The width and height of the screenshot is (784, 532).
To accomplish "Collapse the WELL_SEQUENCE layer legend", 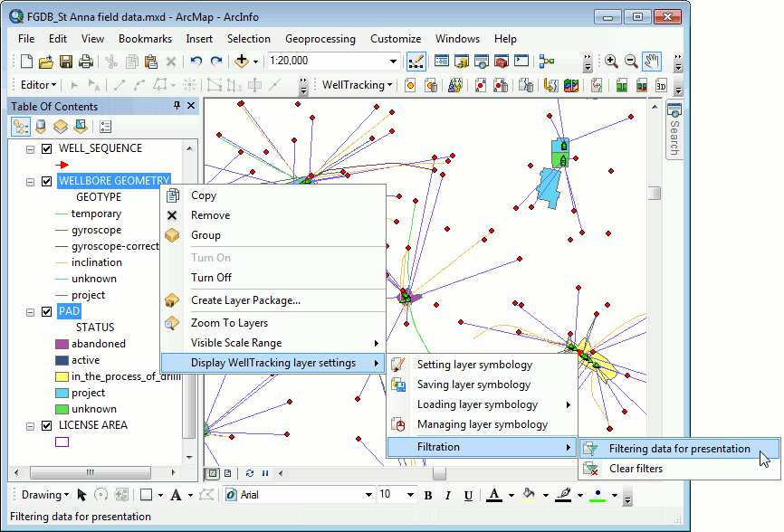I will coord(31,149).
